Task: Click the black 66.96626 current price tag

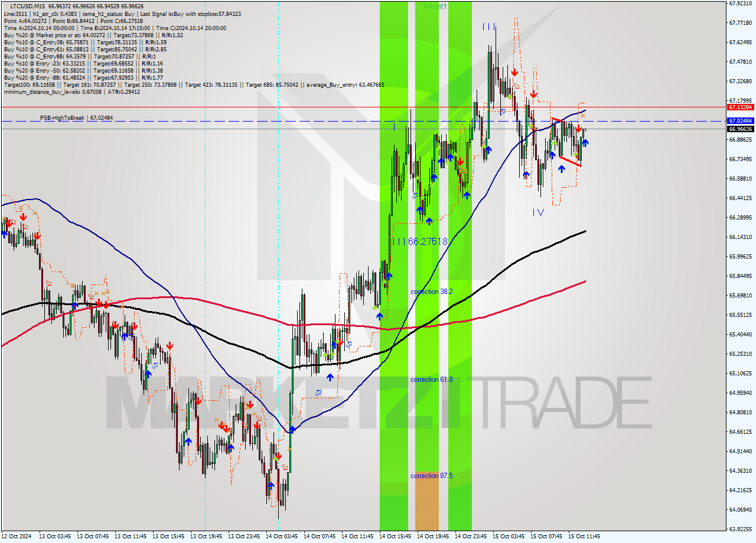Action: pos(741,129)
